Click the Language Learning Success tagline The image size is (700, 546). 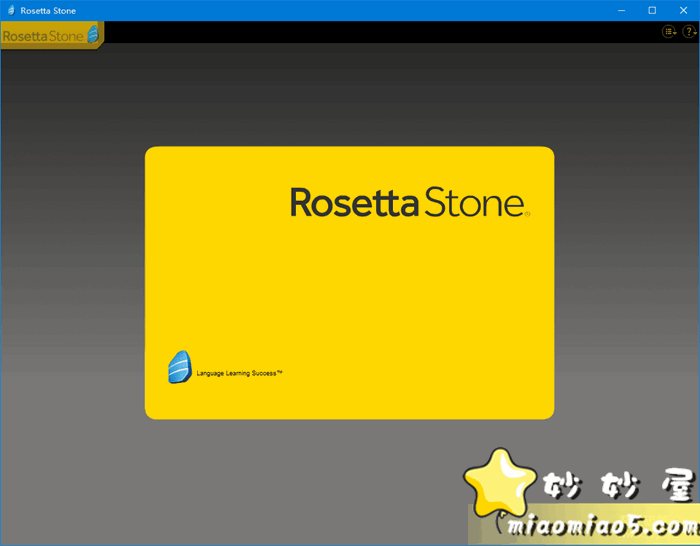(x=239, y=373)
